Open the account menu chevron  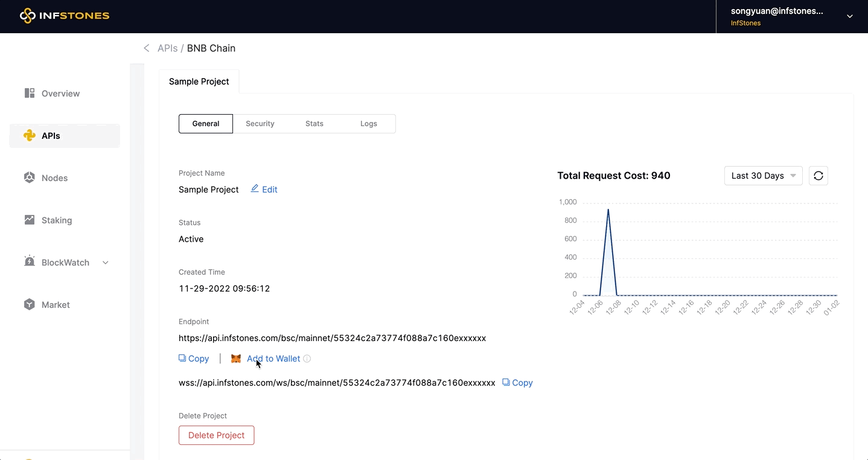click(850, 16)
